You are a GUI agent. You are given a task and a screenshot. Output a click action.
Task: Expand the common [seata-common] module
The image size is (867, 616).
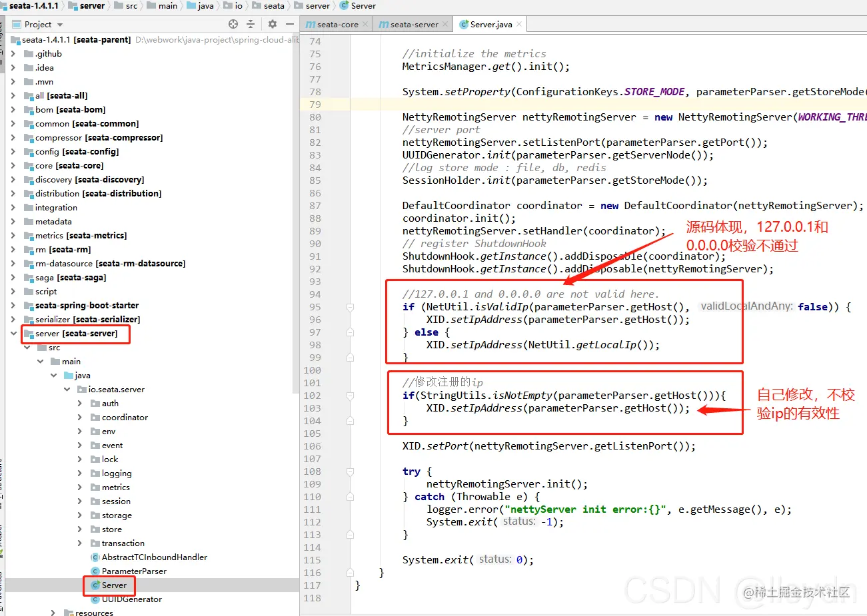[13, 124]
